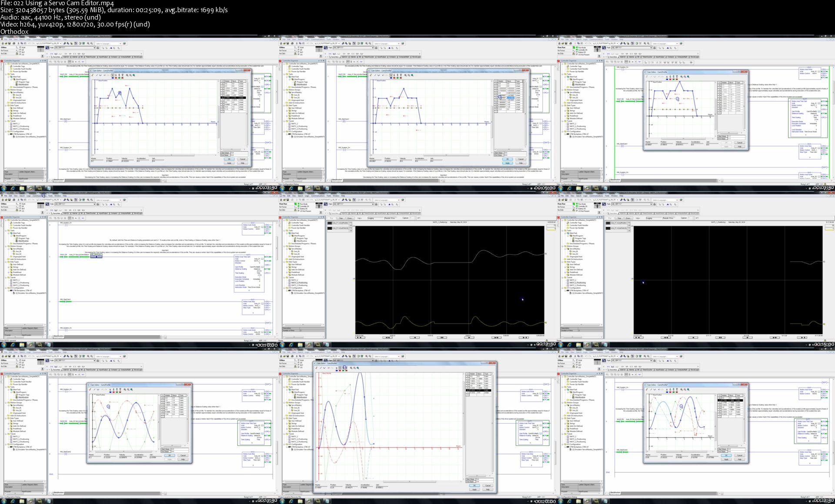The width and height of the screenshot is (835, 504).
Task: Open Select a Language dropdown in 00:02:30 frame
Action: click(x=120, y=43)
